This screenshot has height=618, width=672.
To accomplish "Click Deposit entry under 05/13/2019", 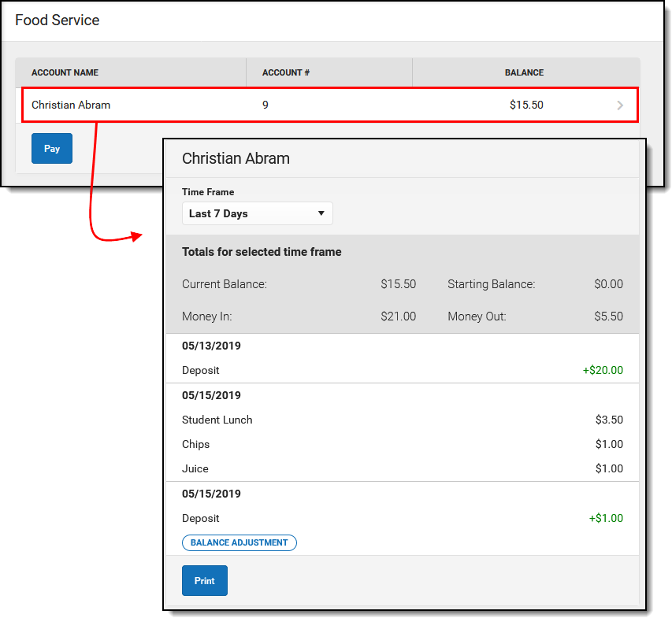I will tap(200, 370).
